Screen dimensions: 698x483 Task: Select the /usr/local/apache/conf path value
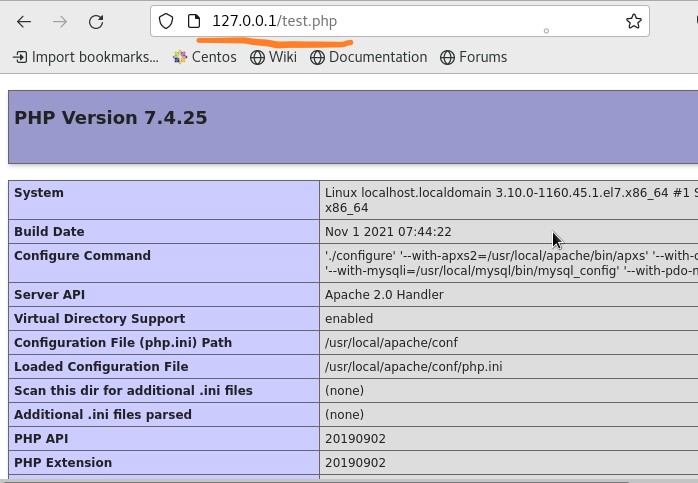point(391,343)
